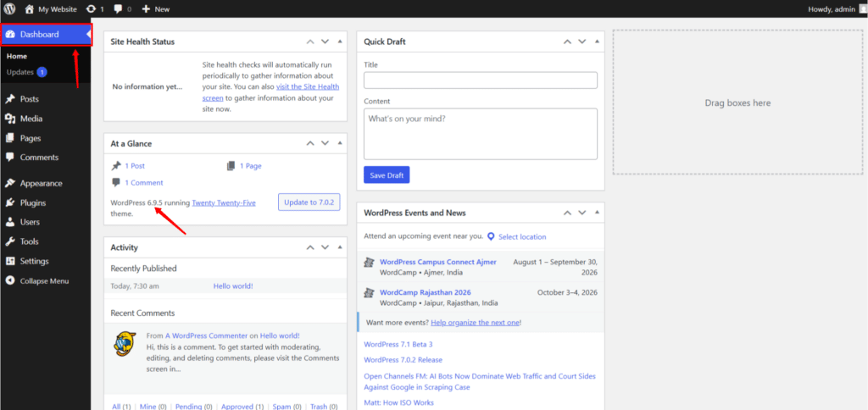Click the Select location link
The width and height of the screenshot is (868, 410).
point(522,237)
